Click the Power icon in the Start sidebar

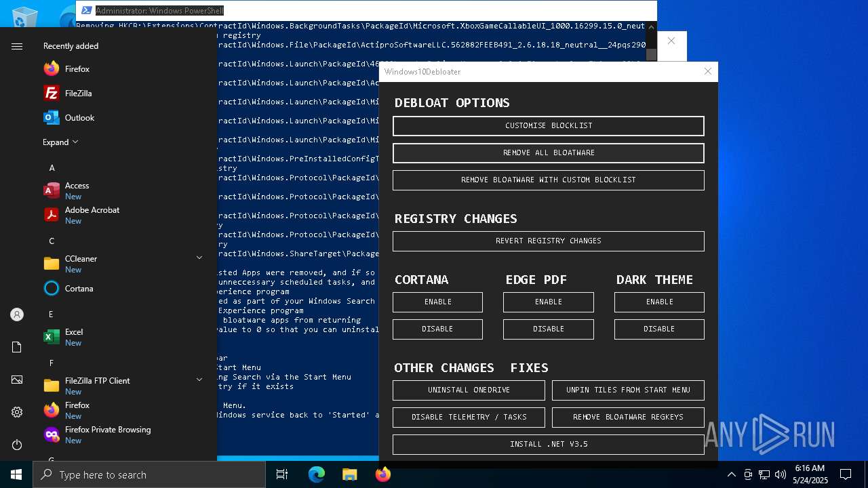pyautogui.click(x=17, y=445)
